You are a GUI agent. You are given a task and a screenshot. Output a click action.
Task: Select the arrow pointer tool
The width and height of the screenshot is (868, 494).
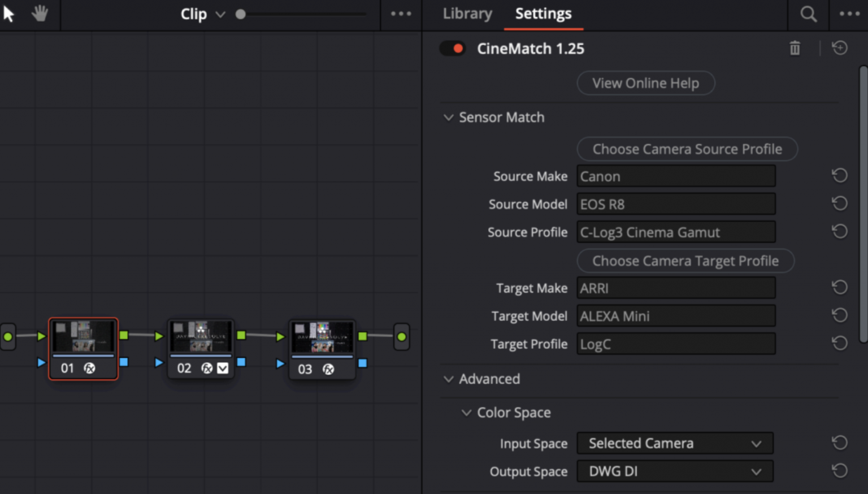(9, 14)
